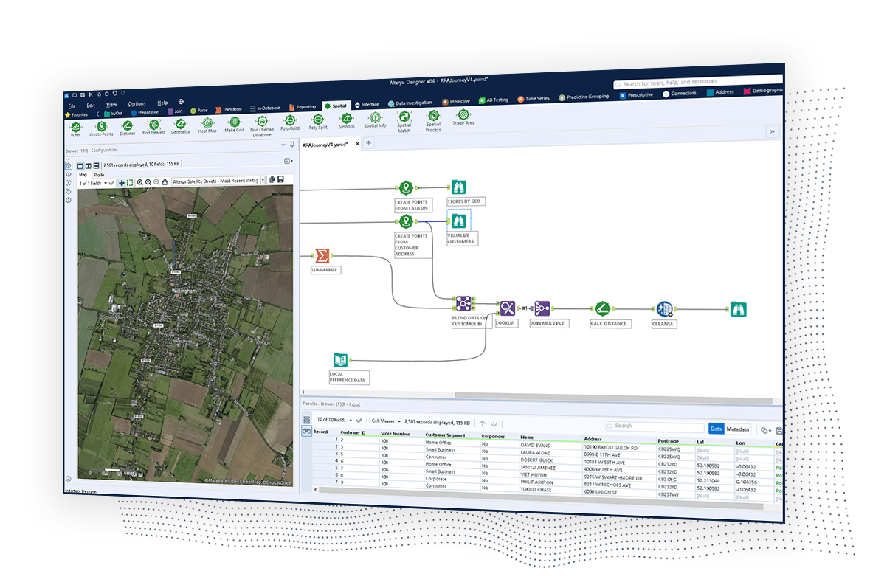Viewport: 870px width, 588px height.
Task: Select the Local Reference Data input node
Action: point(341,359)
